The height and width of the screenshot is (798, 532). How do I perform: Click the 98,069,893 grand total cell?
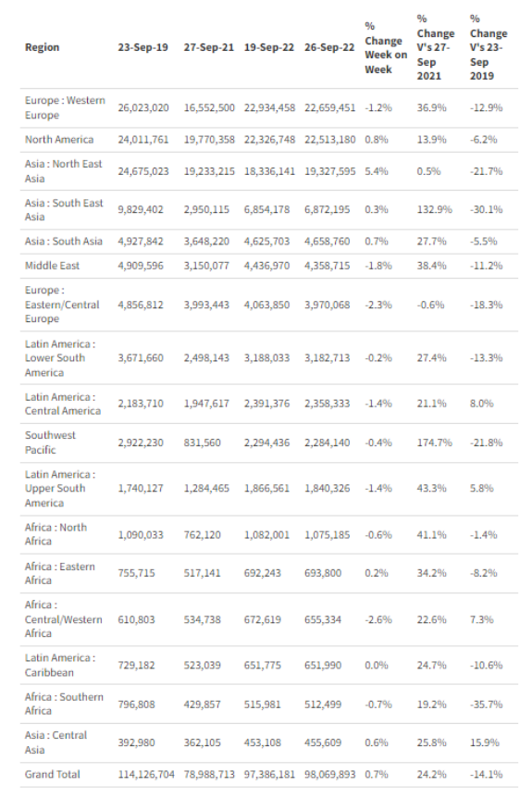tap(329, 774)
